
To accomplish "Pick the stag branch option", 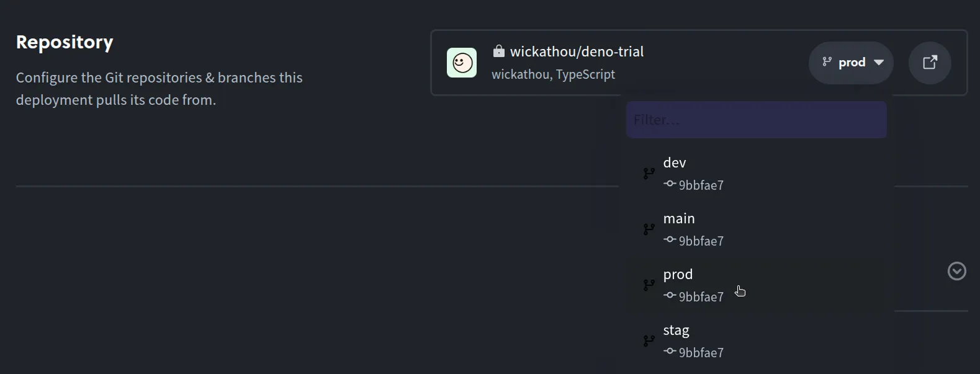I will pos(677,330).
